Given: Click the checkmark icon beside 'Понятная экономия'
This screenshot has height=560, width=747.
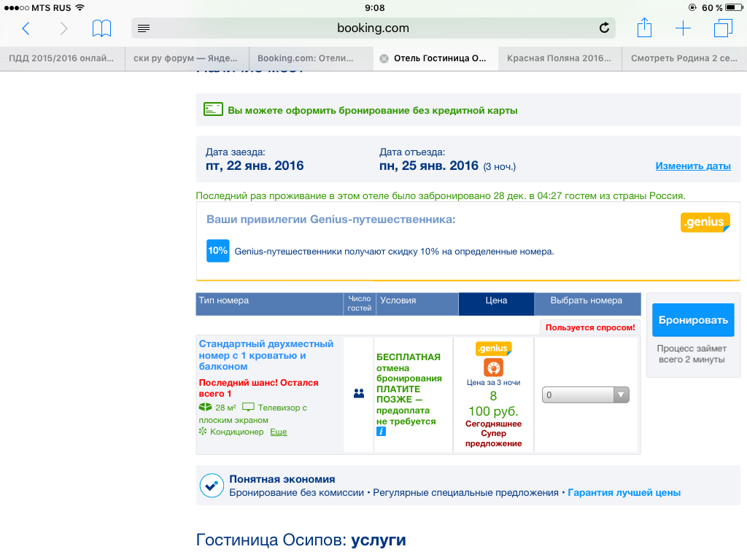Looking at the screenshot, I should [x=212, y=485].
